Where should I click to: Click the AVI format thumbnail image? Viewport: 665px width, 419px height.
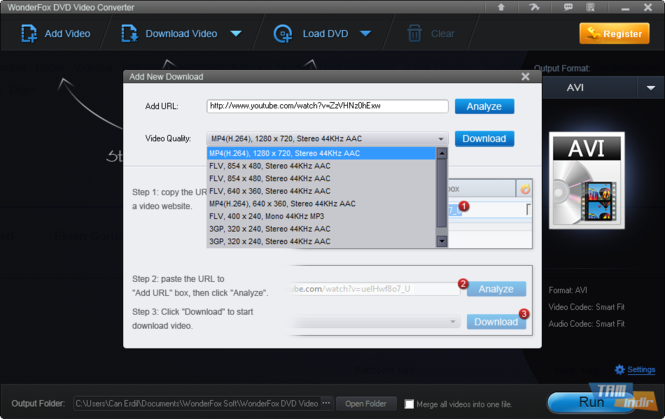(587, 180)
